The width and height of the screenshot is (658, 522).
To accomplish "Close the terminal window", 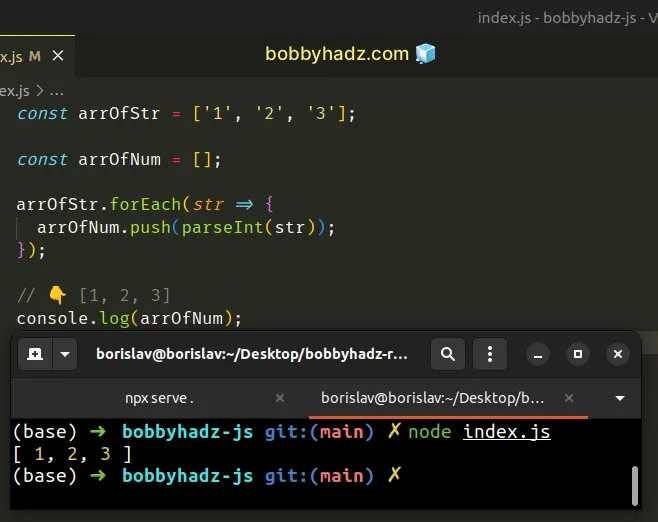I will (x=618, y=354).
